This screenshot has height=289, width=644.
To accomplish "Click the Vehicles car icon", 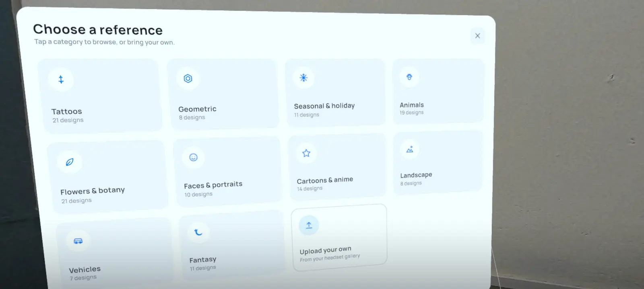I will point(78,241).
